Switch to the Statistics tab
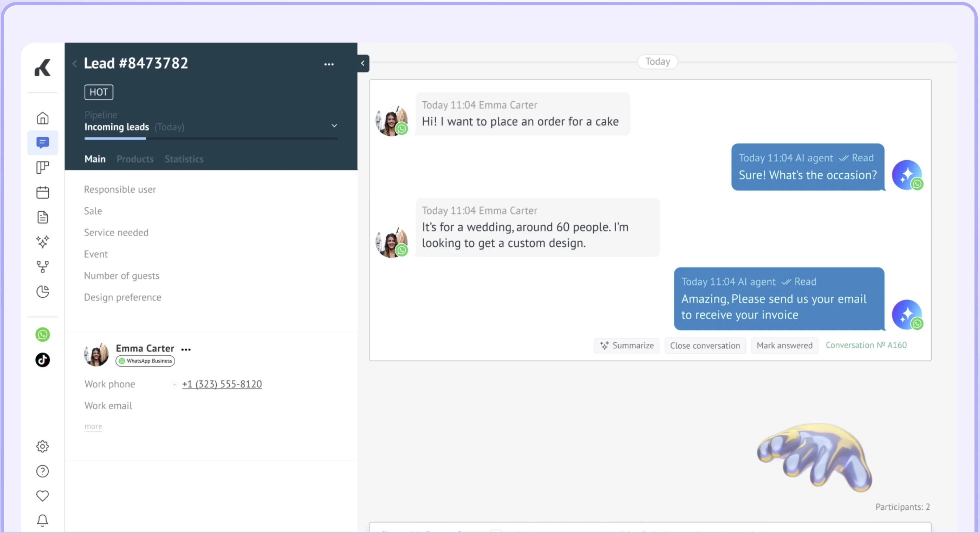The image size is (980, 533). click(184, 159)
